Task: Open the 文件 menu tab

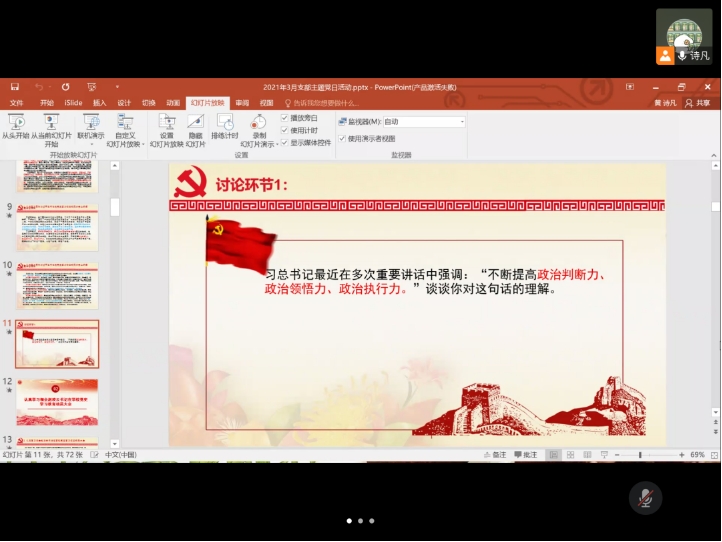Action: pos(16,102)
